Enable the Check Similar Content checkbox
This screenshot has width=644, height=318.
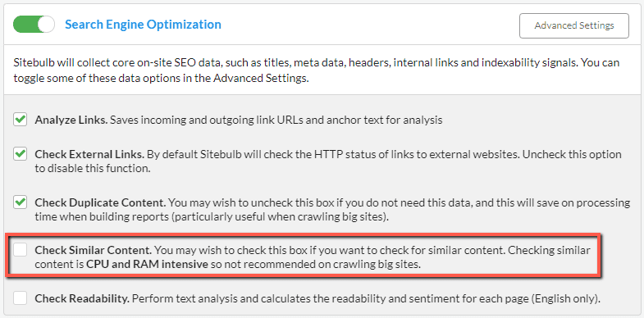click(x=20, y=249)
